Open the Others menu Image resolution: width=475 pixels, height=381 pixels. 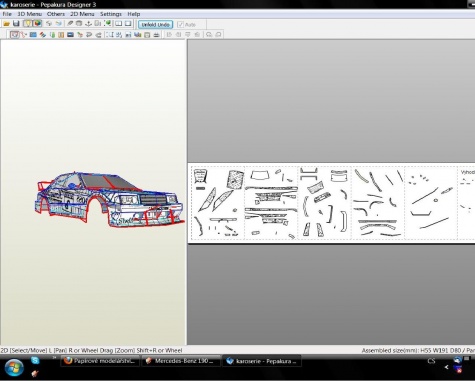(56, 14)
